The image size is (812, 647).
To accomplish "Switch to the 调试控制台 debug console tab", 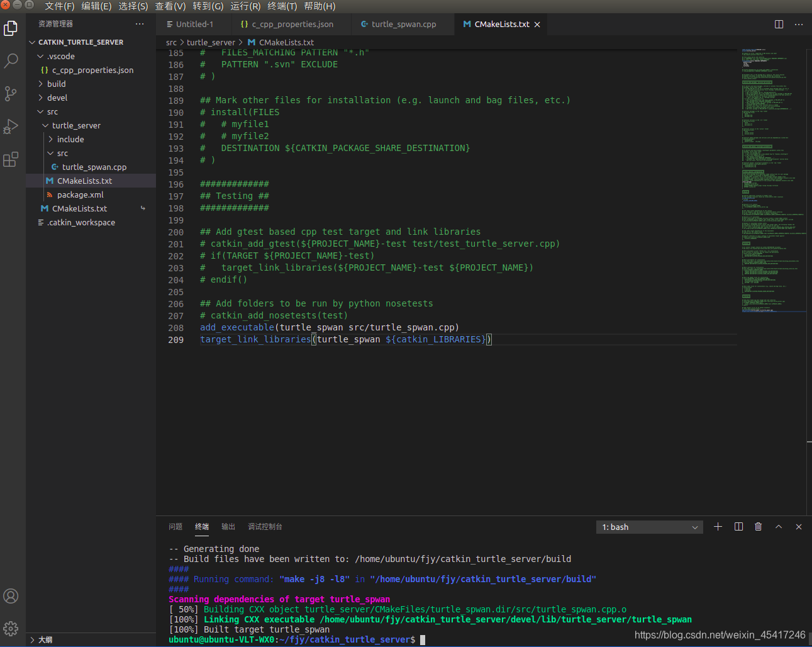I will [x=265, y=527].
